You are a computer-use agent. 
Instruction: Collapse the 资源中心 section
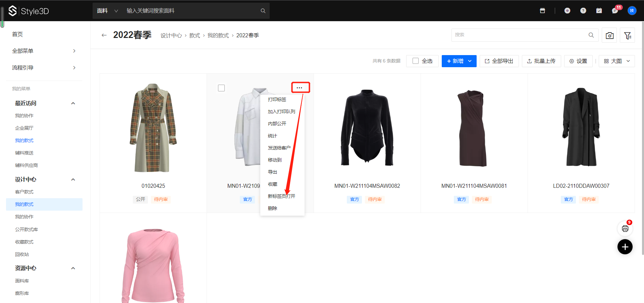point(73,268)
